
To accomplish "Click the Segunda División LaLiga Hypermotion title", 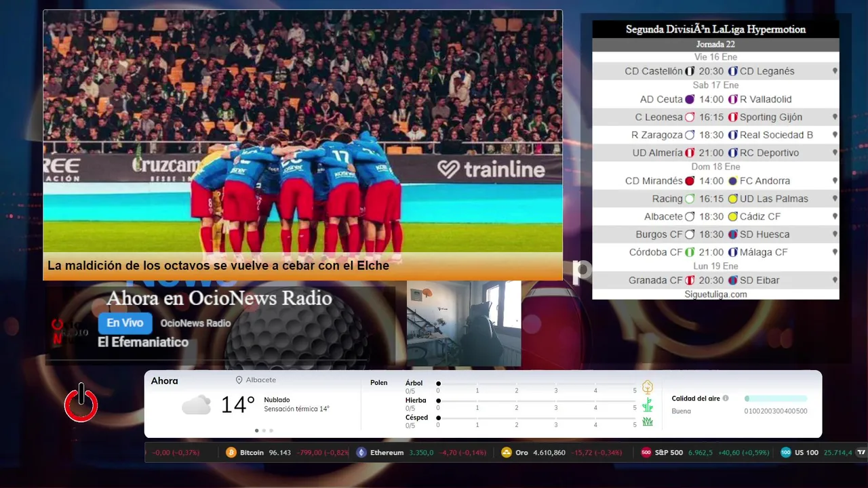I will 715,29.
